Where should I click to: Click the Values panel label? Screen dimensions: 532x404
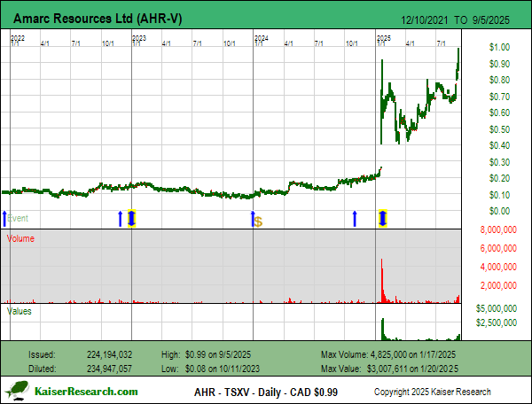(x=20, y=311)
